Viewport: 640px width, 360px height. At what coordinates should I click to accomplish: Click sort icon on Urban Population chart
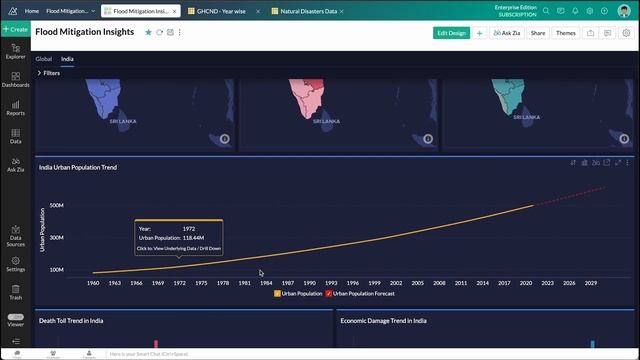[573, 163]
